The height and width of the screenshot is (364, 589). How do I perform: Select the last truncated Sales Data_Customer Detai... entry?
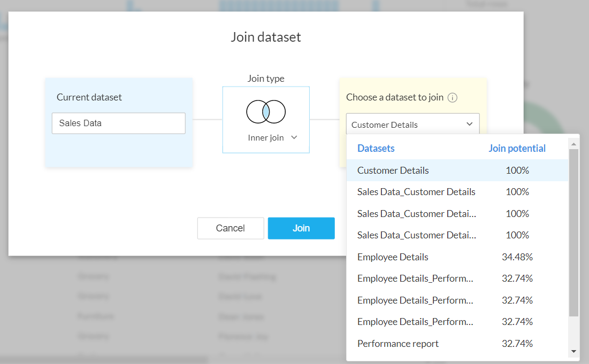click(x=416, y=235)
